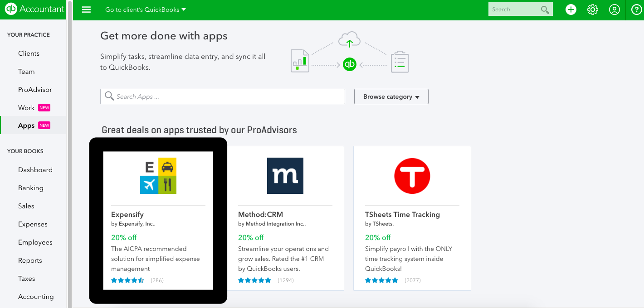Click the TSheets red T logo
Screen dimensions: 644x308
(x=412, y=176)
